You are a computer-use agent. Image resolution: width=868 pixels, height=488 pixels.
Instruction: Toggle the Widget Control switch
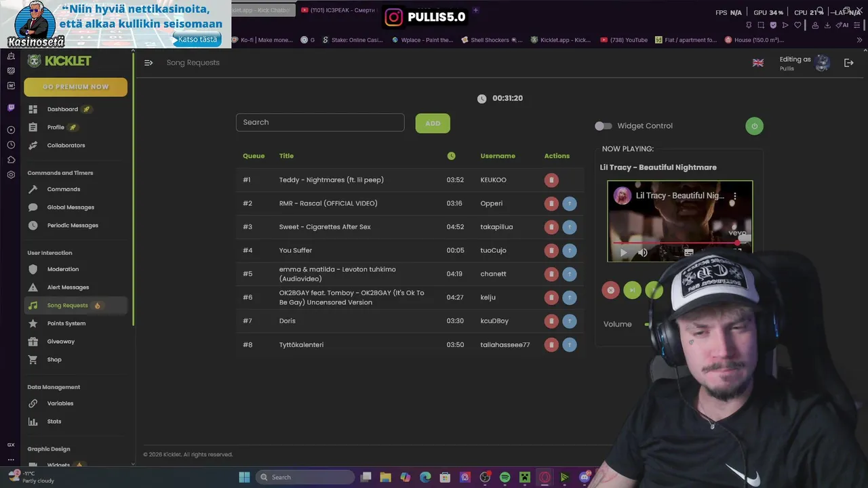603,126
